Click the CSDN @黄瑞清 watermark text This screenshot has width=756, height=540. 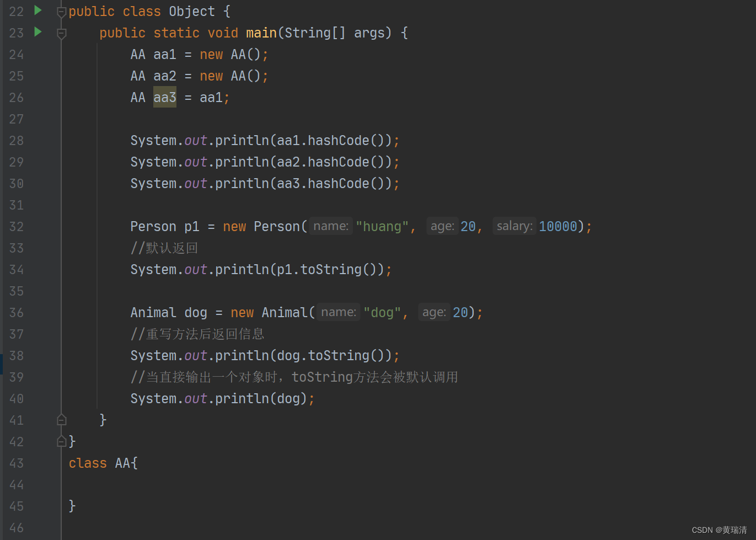pos(719,530)
